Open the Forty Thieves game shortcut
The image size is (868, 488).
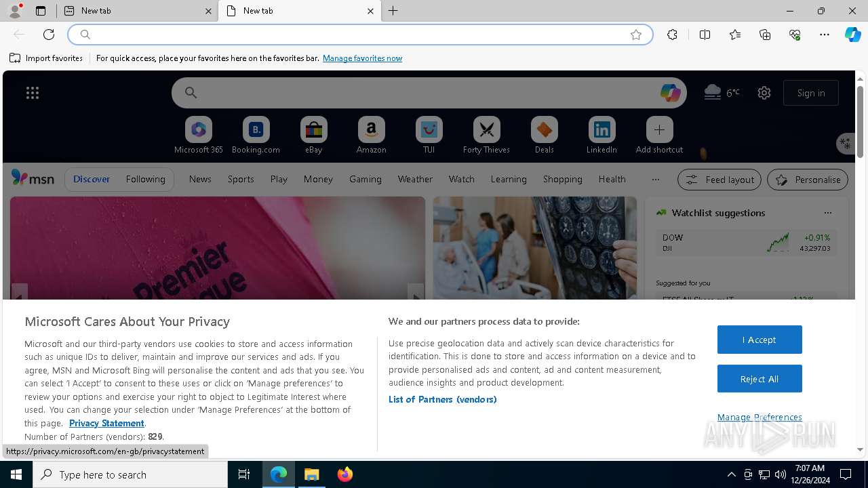coord(486,135)
